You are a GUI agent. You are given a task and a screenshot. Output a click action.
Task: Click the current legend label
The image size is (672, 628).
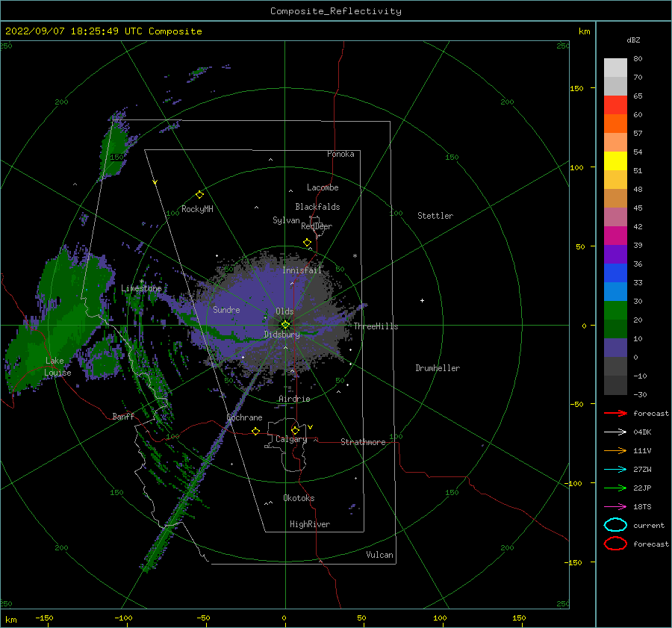pos(648,525)
